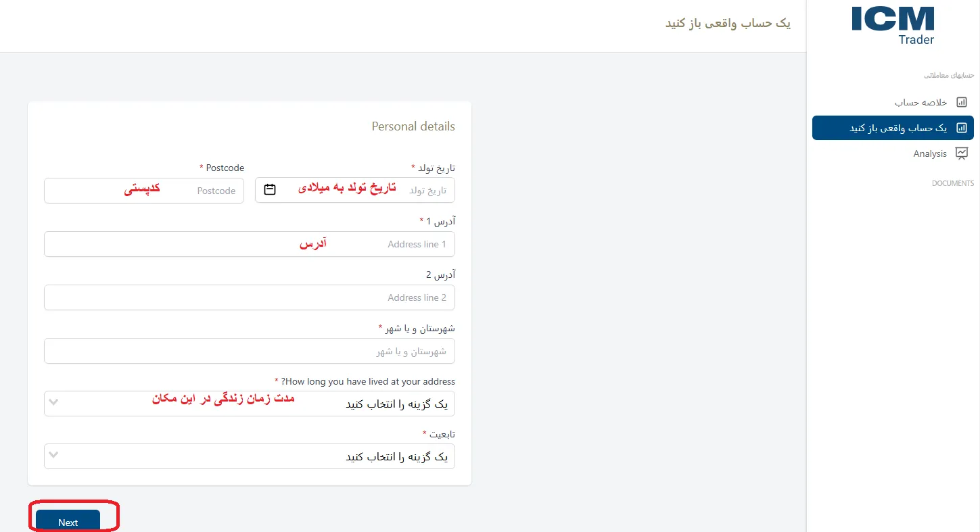Click the Postcode input field
This screenshot has width=980, height=532.
(x=143, y=190)
